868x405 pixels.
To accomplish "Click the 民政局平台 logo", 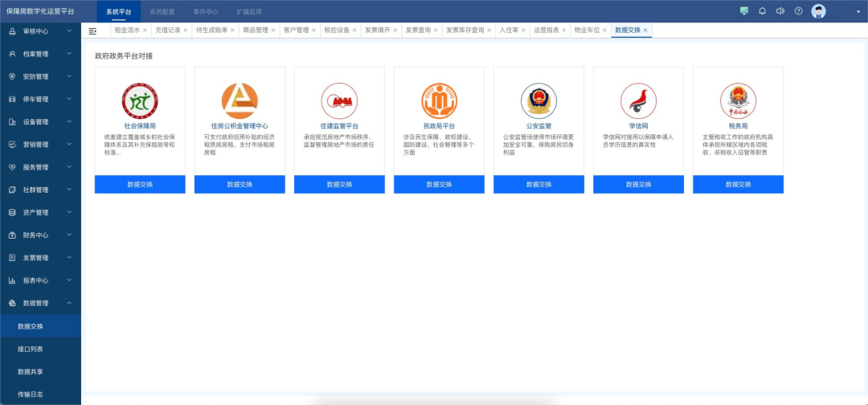I will point(439,100).
